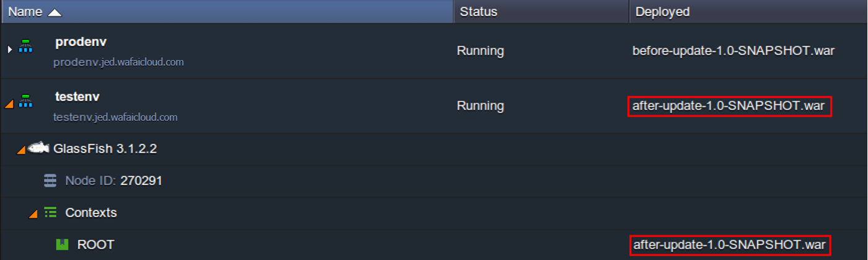Select the ROOT context item
This screenshot has width=868, height=260.
(x=96, y=244)
